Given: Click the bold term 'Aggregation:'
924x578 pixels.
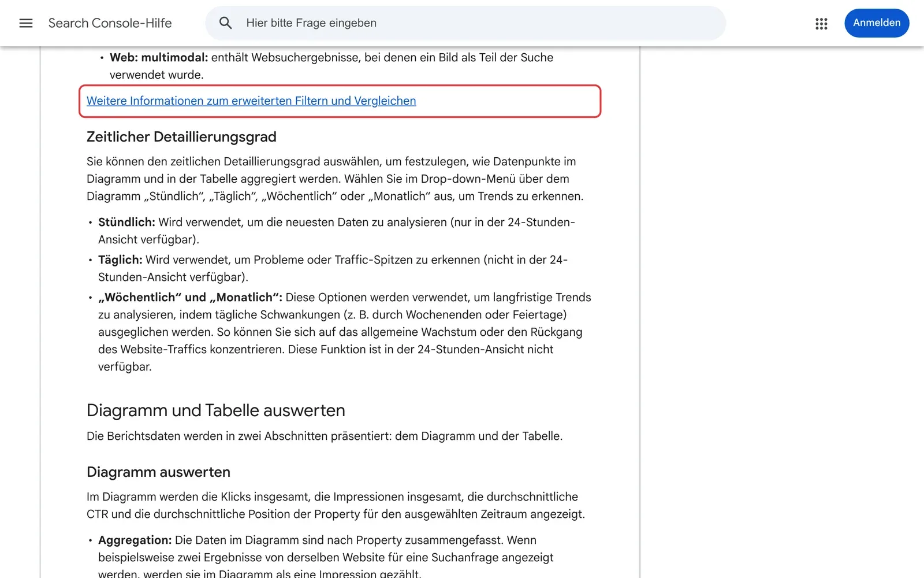Looking at the screenshot, I should pos(135,540).
